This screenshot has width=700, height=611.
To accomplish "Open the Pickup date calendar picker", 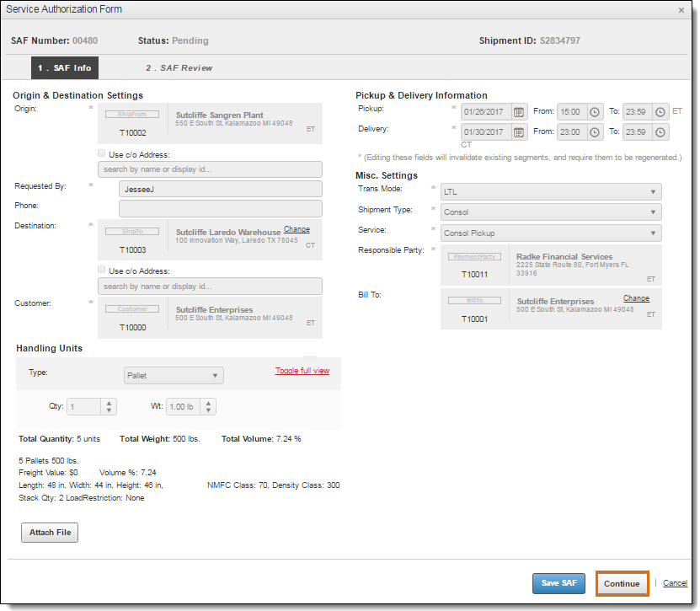I will 518,110.
